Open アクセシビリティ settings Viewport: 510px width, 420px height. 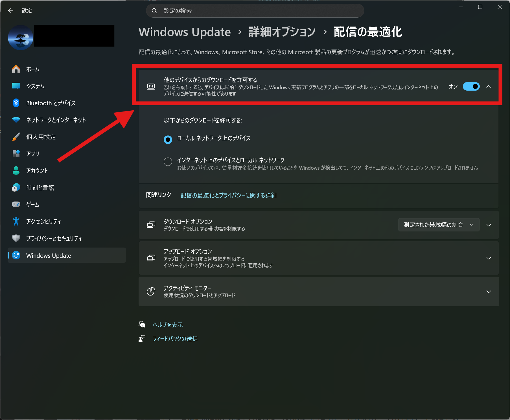tap(67, 222)
